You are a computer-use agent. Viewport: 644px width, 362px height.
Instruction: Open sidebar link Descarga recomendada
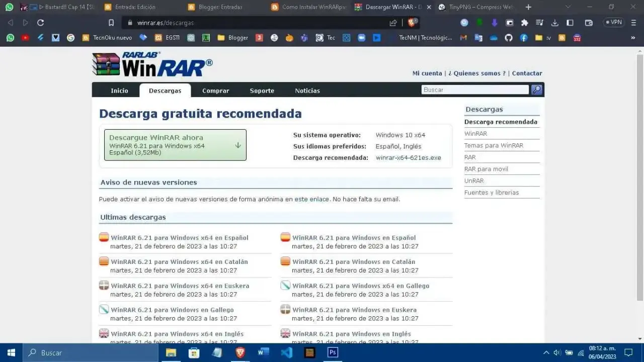tap(501, 122)
